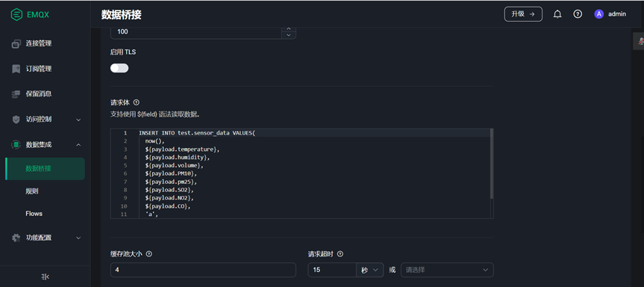Viewport: 644px width, 287px height.
Task: Show help tooltip next to 请求体
Action: [x=137, y=102]
